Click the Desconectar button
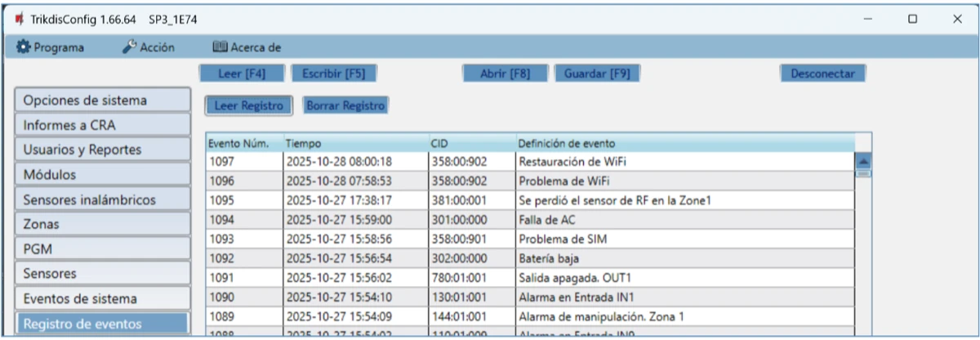 (x=822, y=74)
